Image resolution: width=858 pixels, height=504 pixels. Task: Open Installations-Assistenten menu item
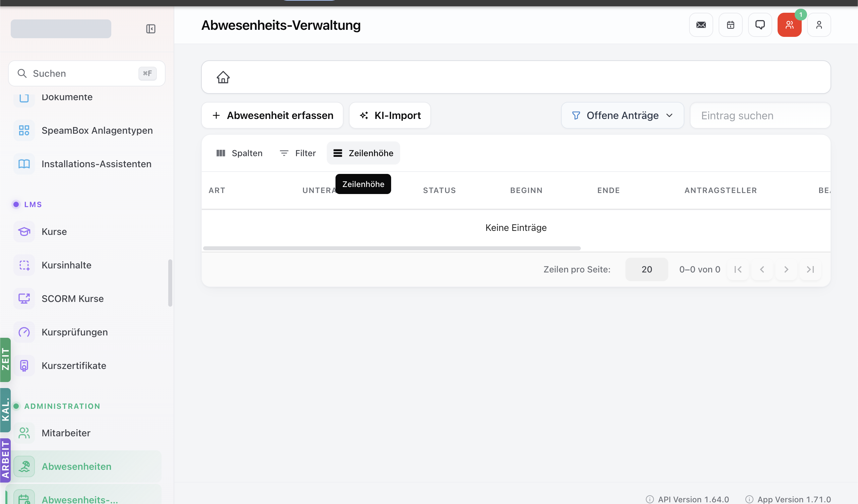[87, 164]
